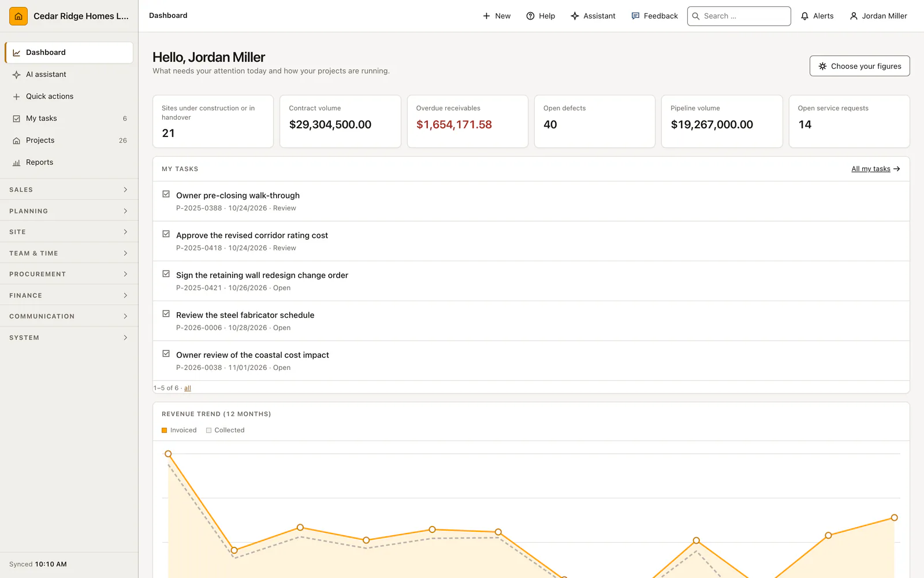This screenshot has width=924, height=578.
Task: Click the Help question mark icon
Action: coord(530,16)
